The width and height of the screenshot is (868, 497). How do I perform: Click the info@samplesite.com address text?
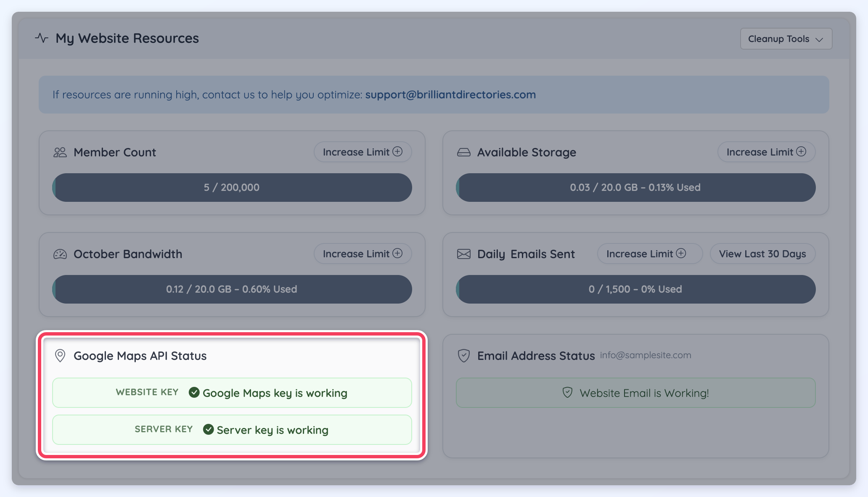[646, 355]
